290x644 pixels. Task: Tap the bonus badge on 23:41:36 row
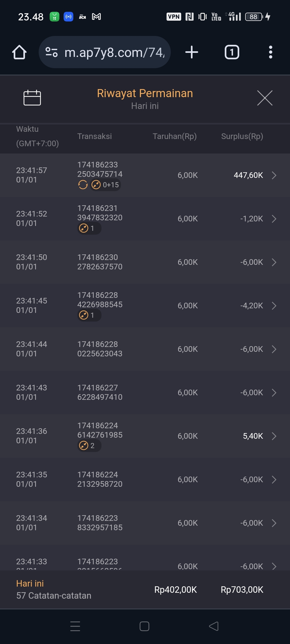(x=89, y=446)
